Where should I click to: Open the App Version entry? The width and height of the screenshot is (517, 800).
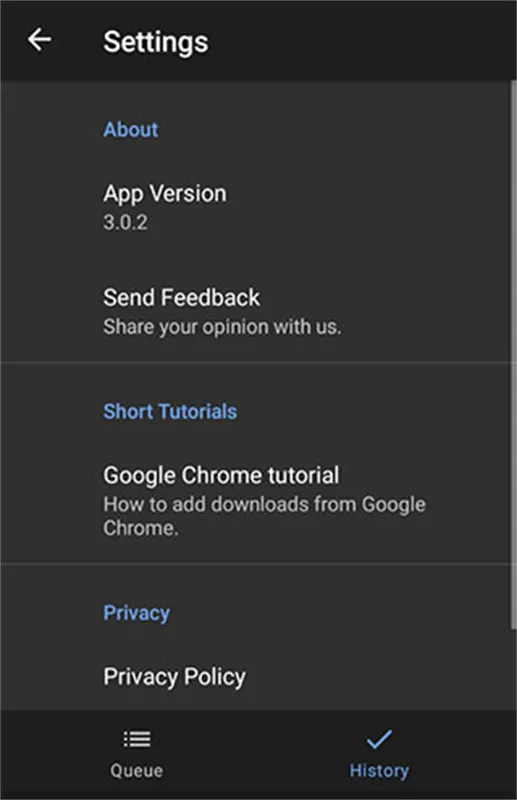click(x=255, y=207)
